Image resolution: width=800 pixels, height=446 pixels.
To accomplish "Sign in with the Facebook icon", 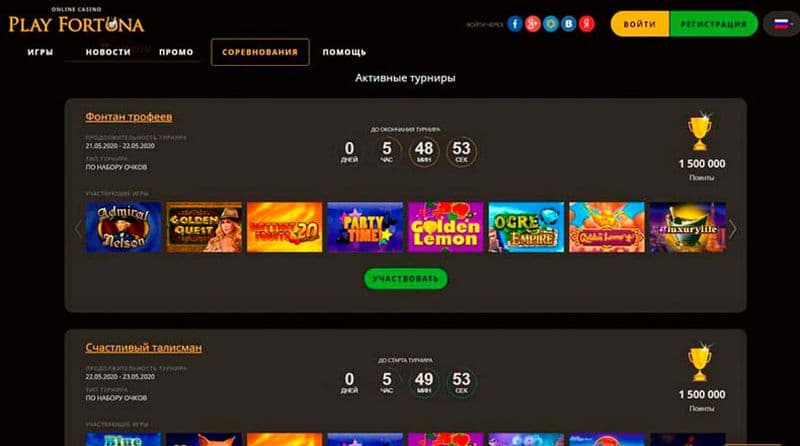I will coord(514,23).
